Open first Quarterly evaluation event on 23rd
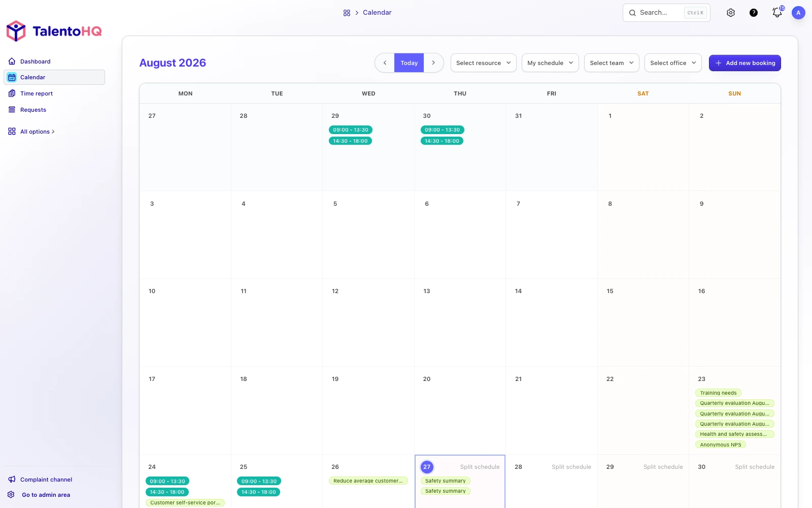Screen dimensions: 812x508 click(734, 403)
